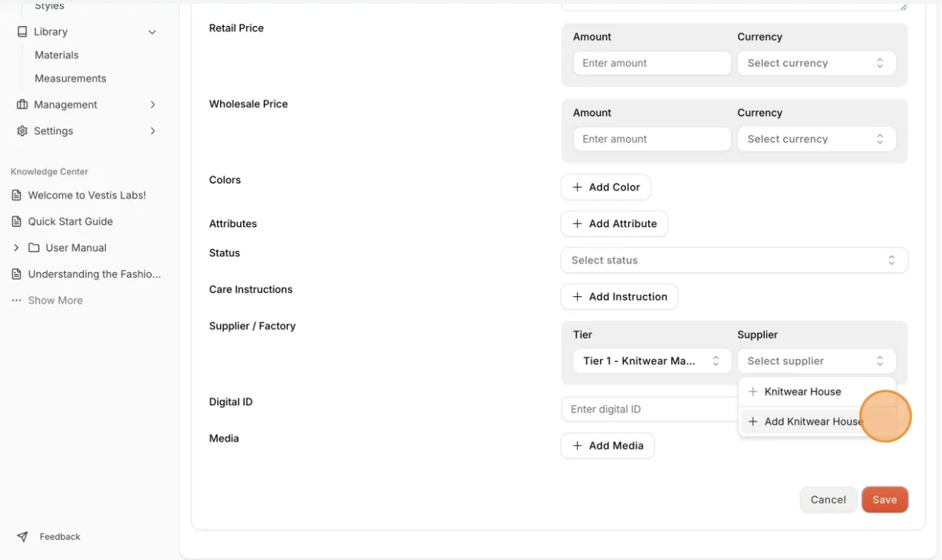Click the Add Color button
942x560 pixels.
tap(606, 187)
